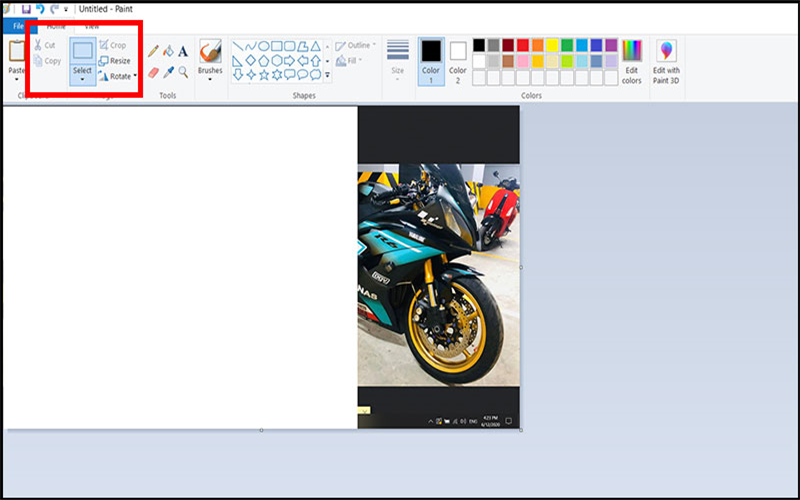800x500 pixels.
Task: Select the Pencil tool
Action: coord(153,51)
